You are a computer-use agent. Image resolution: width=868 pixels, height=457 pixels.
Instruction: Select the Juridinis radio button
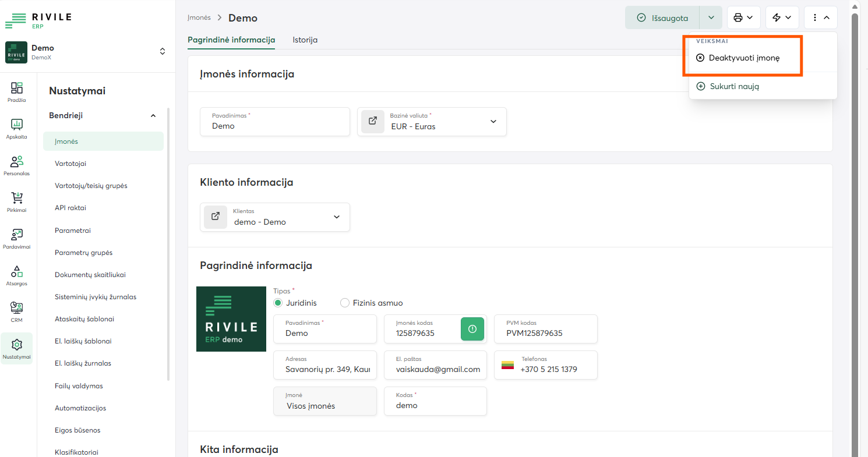tap(278, 303)
